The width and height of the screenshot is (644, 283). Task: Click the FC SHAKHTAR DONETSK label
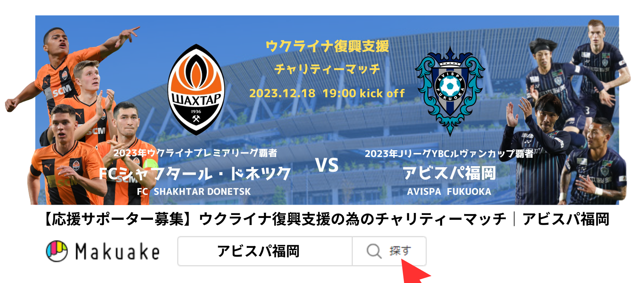pyautogui.click(x=194, y=192)
